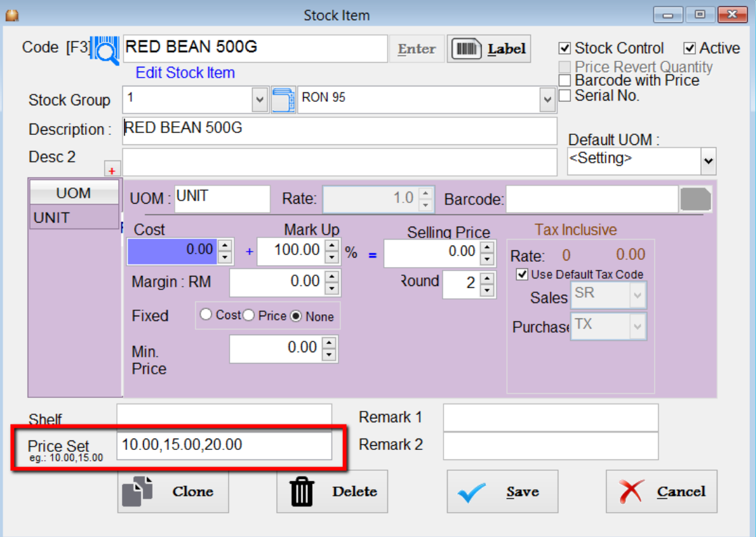This screenshot has height=537, width=756.
Task: Click the Price Set input field
Action: [224, 445]
